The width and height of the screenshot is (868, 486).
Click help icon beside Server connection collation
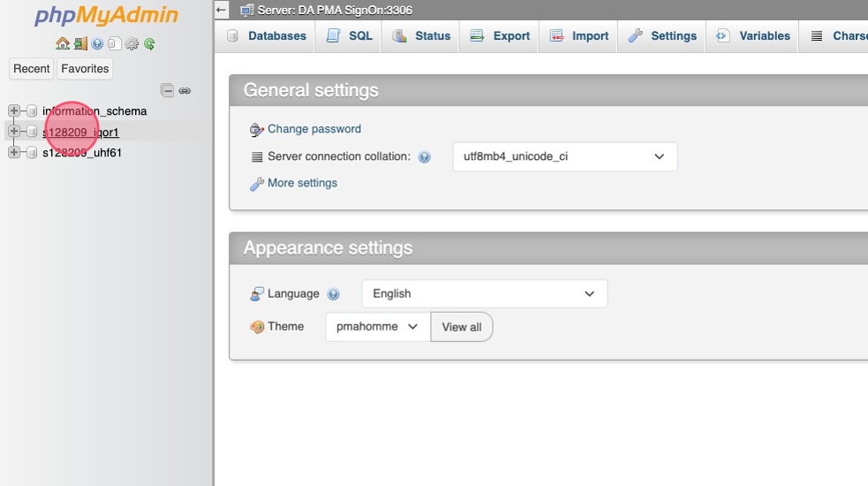coord(425,157)
